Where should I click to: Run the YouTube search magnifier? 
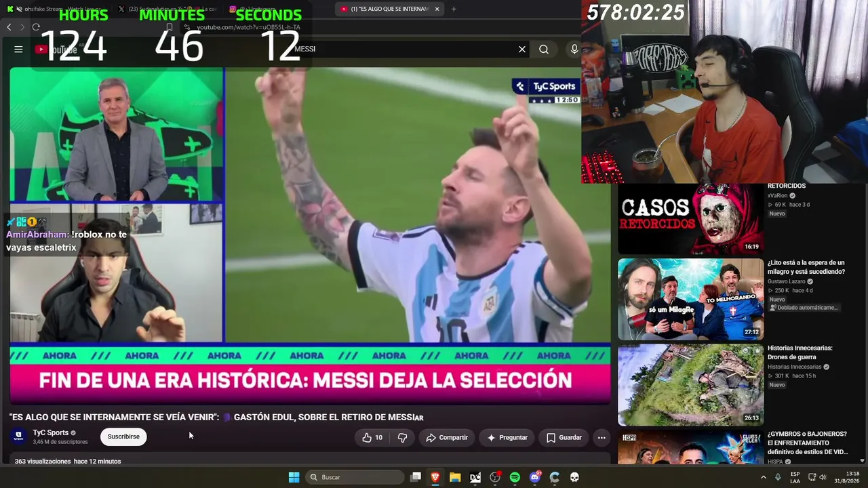(x=544, y=49)
